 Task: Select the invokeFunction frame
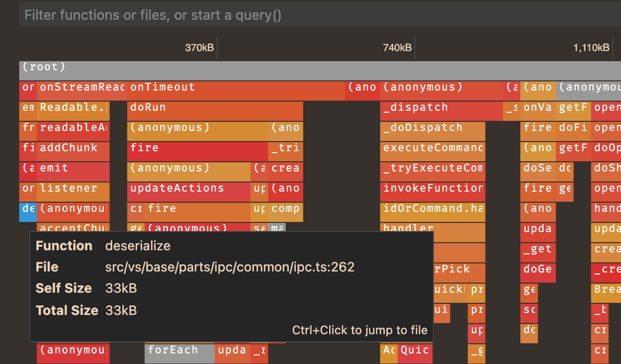[x=432, y=188]
